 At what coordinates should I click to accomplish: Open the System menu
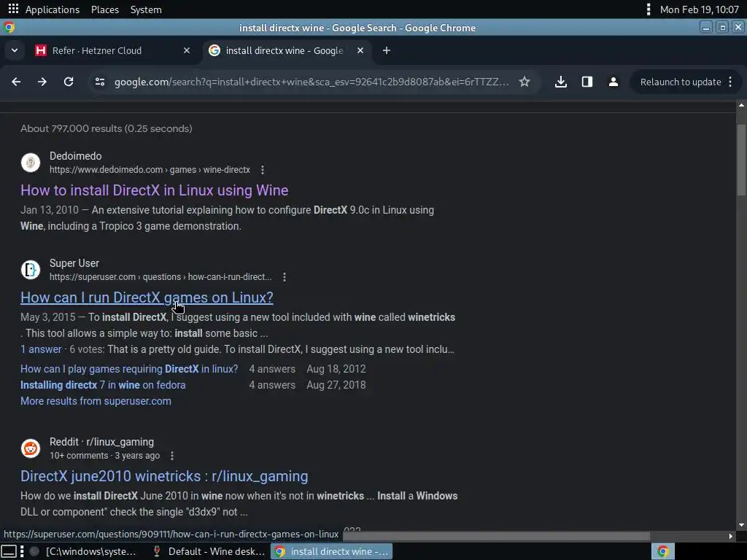[x=146, y=9]
